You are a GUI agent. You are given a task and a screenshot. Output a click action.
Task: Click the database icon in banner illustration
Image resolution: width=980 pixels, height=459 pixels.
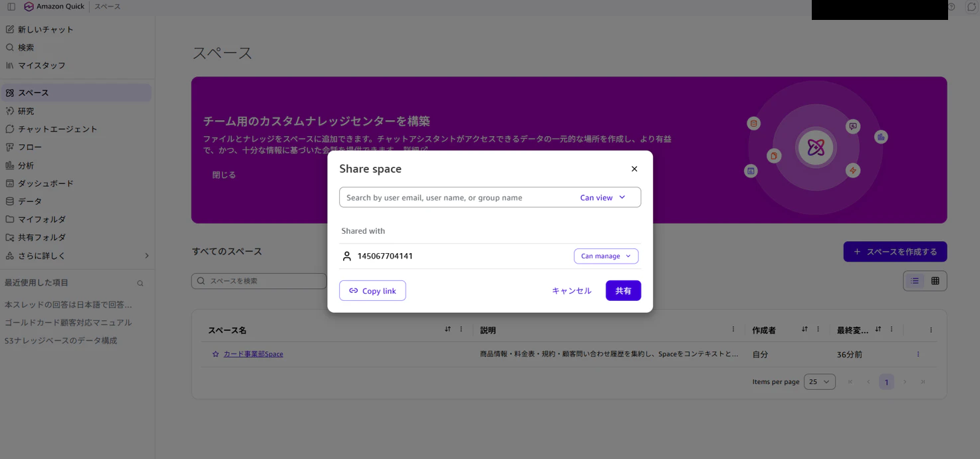point(753,124)
